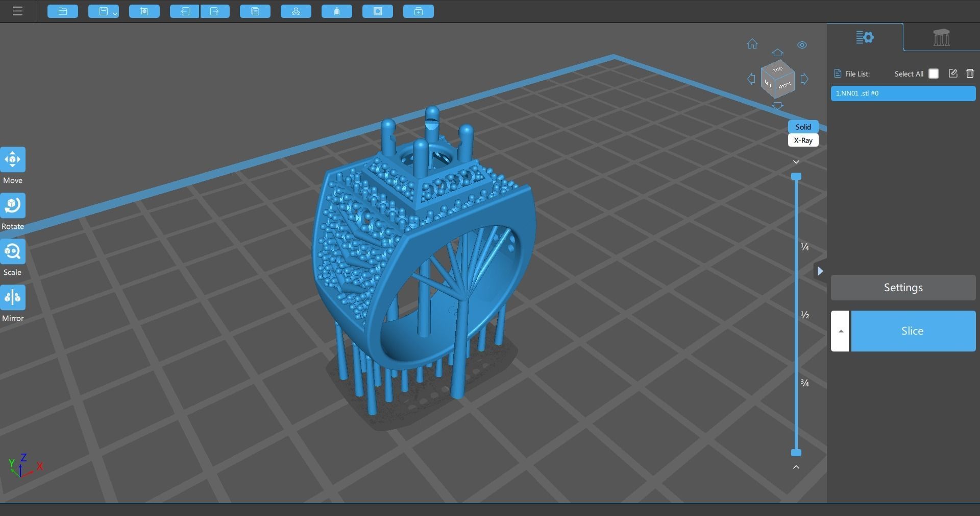Delete selected file with trash icon
980x516 pixels.
[970, 74]
